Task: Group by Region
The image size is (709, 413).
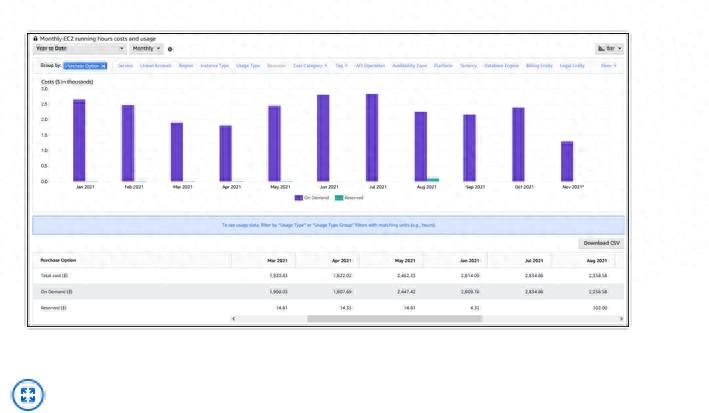Action: (x=186, y=66)
